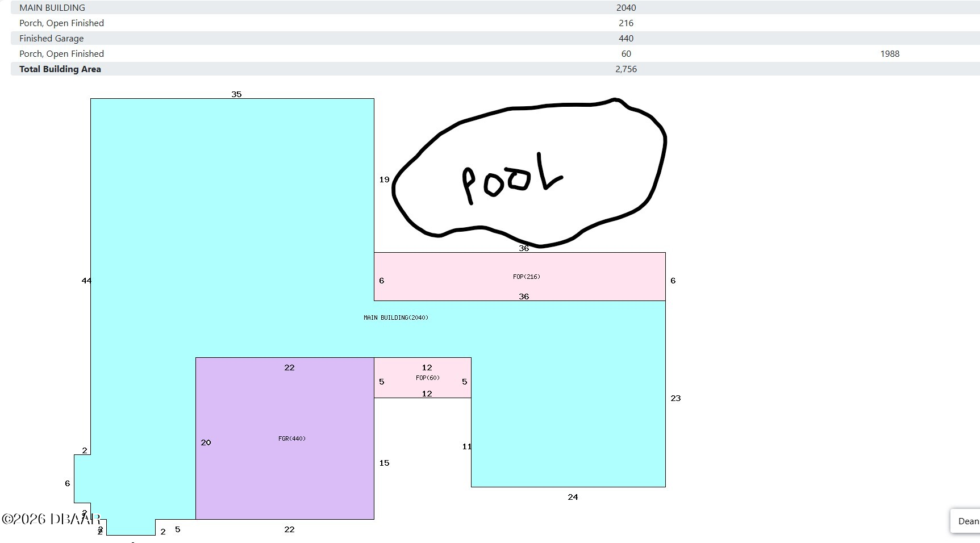Image resolution: width=980 pixels, height=543 pixels.
Task: Click the 44 dimension on left wall
Action: (86, 281)
